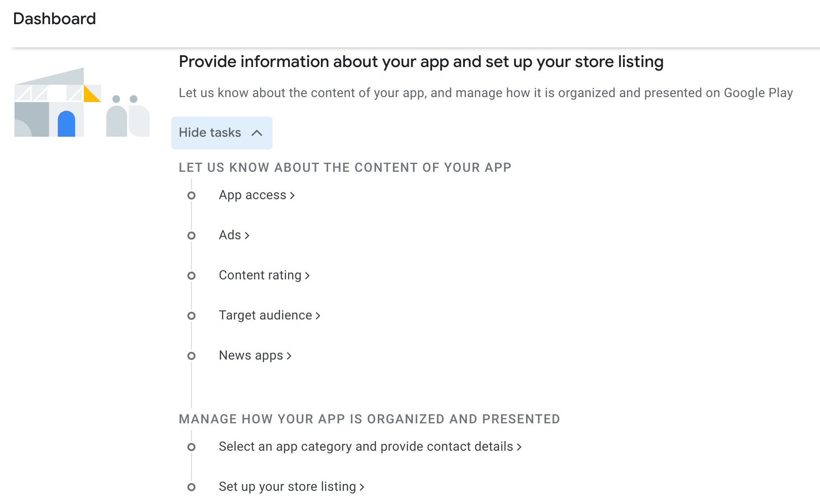Click the status circle beside Target audience
The height and width of the screenshot is (504, 820).
pos(191,316)
